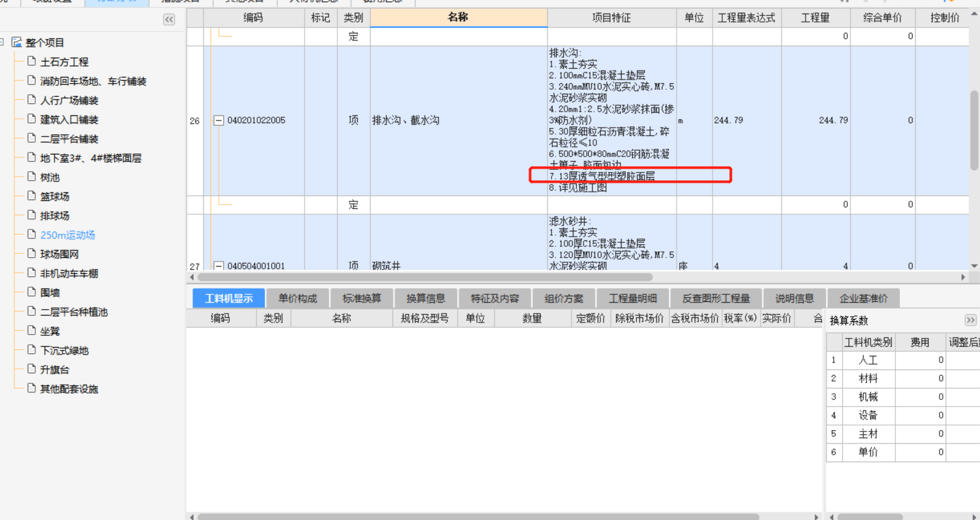The image size is (980, 520).
Task: Click the 244.79 工程量表达式 cell
Action: click(x=747, y=121)
